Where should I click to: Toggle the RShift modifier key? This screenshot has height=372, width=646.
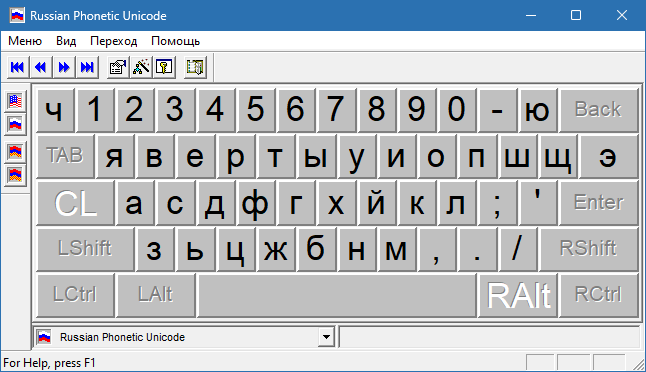pyautogui.click(x=589, y=249)
